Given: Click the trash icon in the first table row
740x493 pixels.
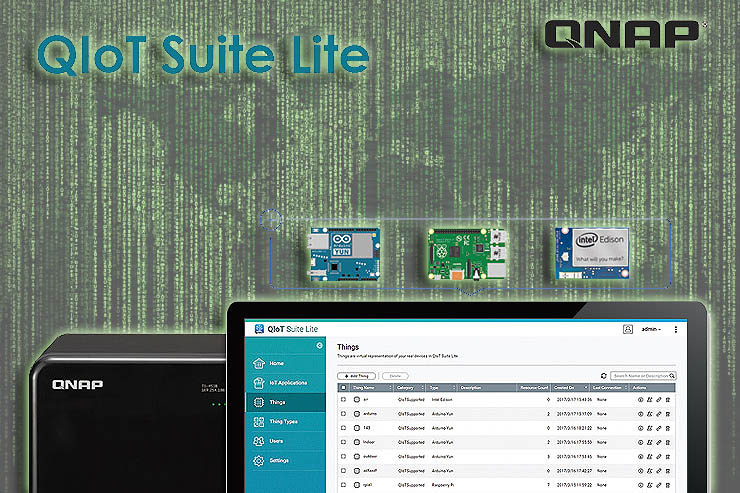Looking at the screenshot, I should click(668, 399).
